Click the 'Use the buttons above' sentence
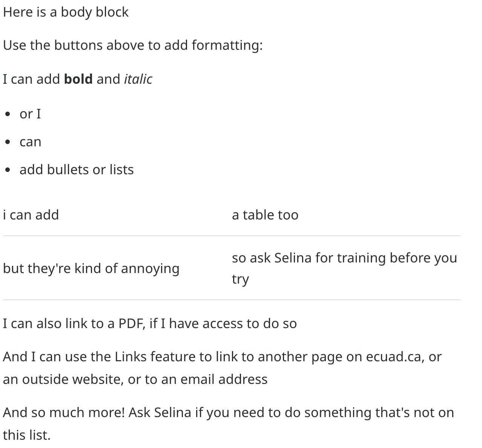Image resolution: width=482 pixels, height=448 pixels. click(133, 45)
